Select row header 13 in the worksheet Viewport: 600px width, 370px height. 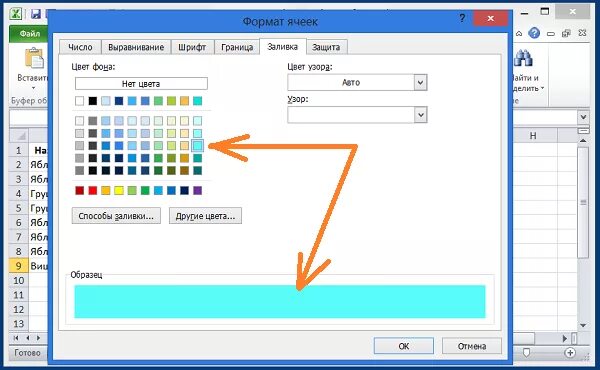pyautogui.click(x=18, y=324)
